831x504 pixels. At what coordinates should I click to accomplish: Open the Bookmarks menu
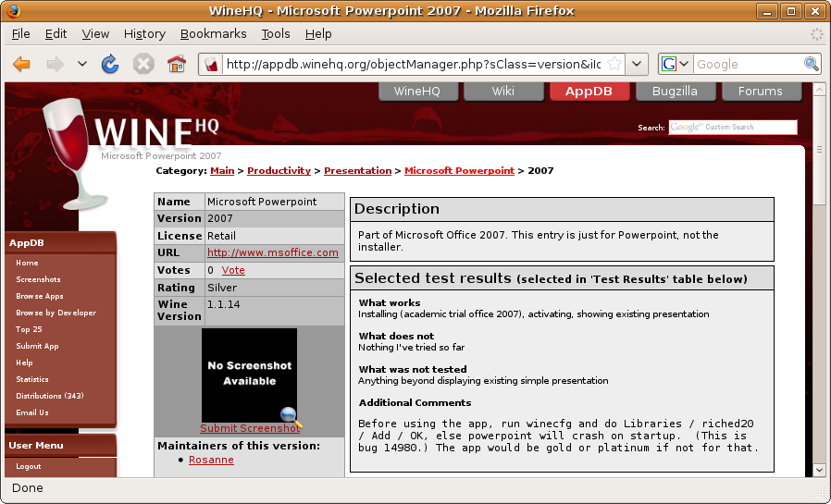click(x=213, y=34)
